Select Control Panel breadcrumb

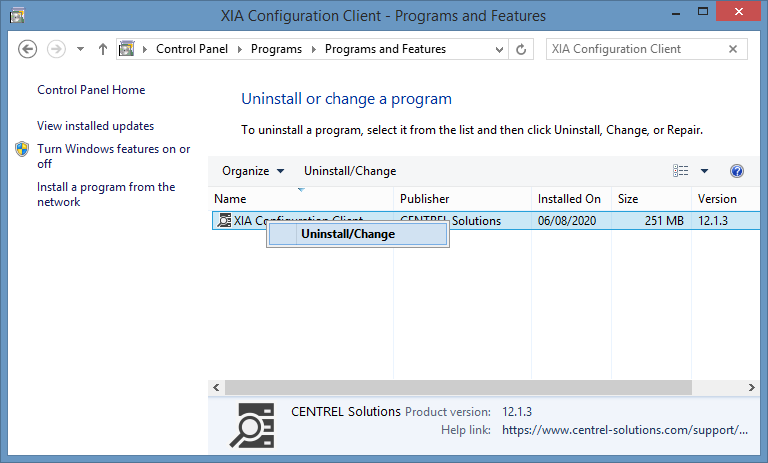coord(192,49)
